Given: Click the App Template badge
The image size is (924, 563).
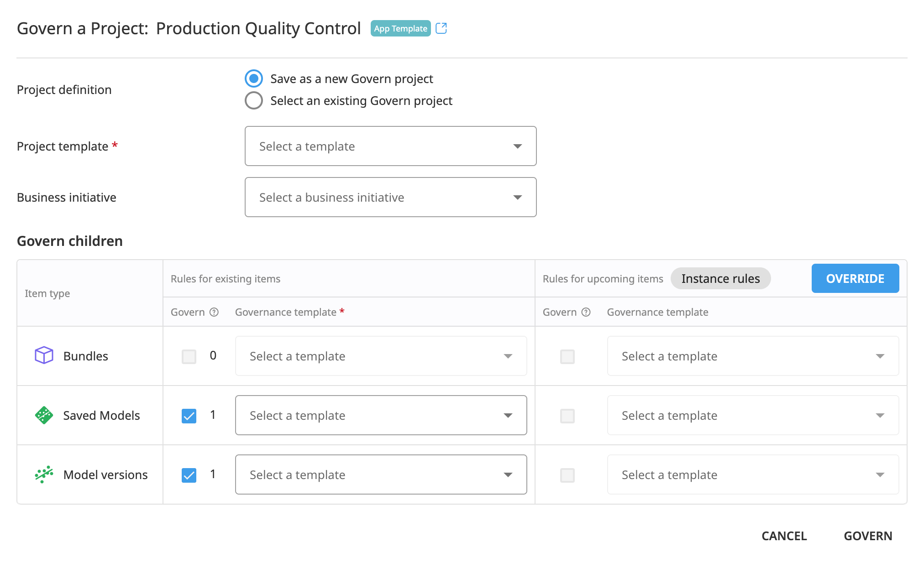Looking at the screenshot, I should (x=400, y=28).
